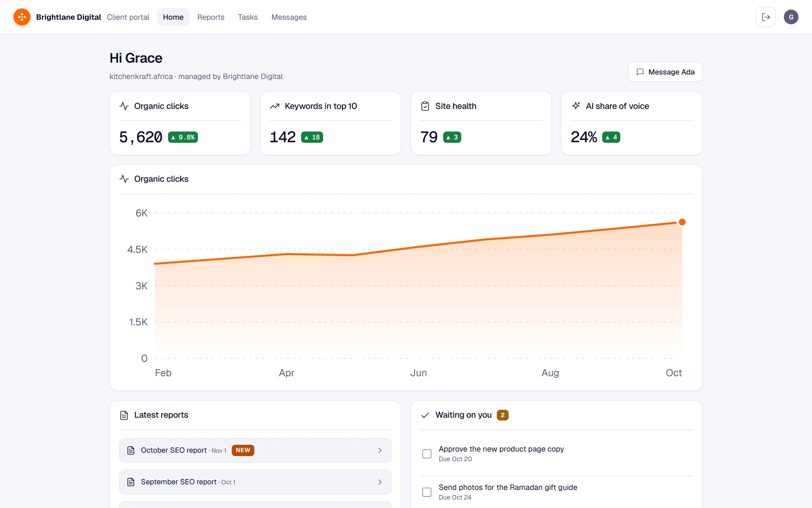Click the Jun axis label
Screen dimensions: 812x508
point(418,373)
